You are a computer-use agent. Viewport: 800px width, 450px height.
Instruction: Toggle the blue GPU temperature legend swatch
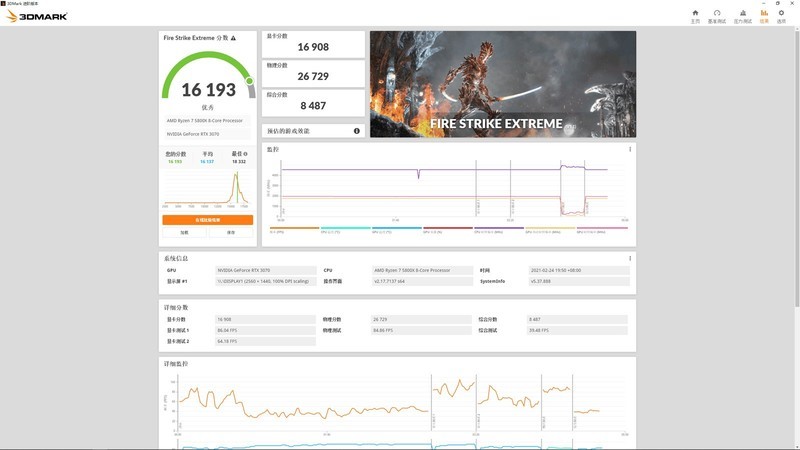coord(397,228)
